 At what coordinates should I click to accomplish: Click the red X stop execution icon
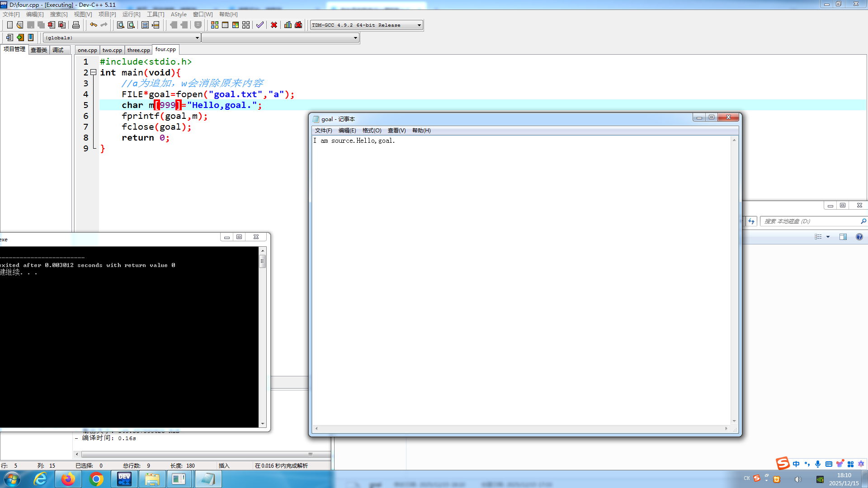click(274, 25)
